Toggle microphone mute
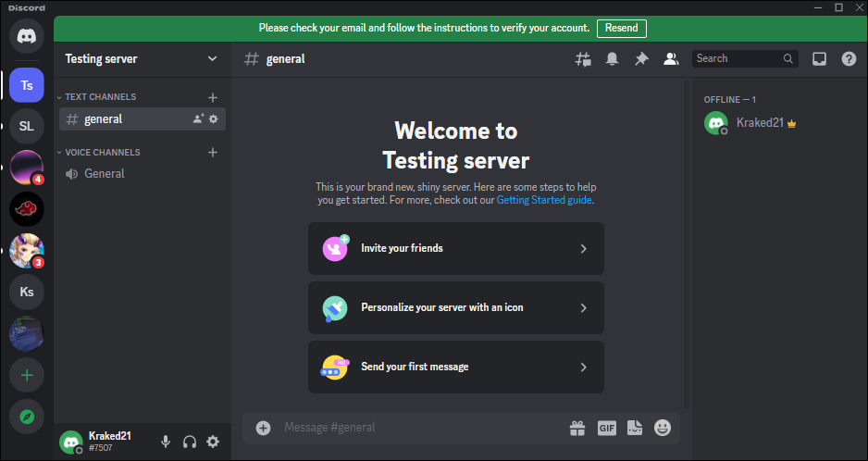868x461 pixels. (x=166, y=442)
